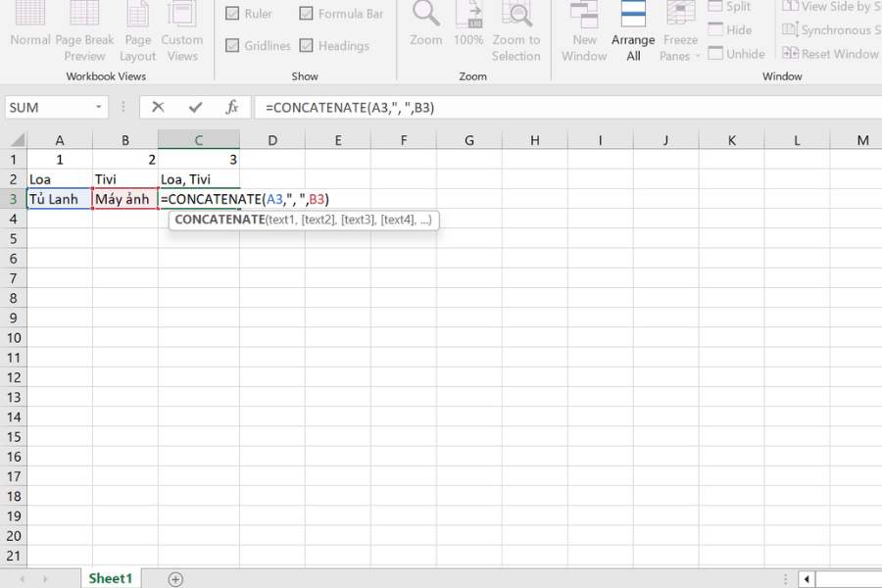
Task: Confirm the formula with the checkmark icon
Action: [195, 107]
